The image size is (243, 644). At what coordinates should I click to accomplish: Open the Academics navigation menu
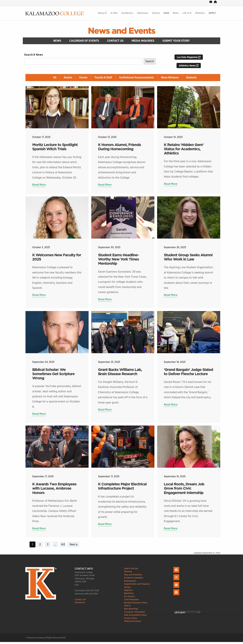click(127, 13)
